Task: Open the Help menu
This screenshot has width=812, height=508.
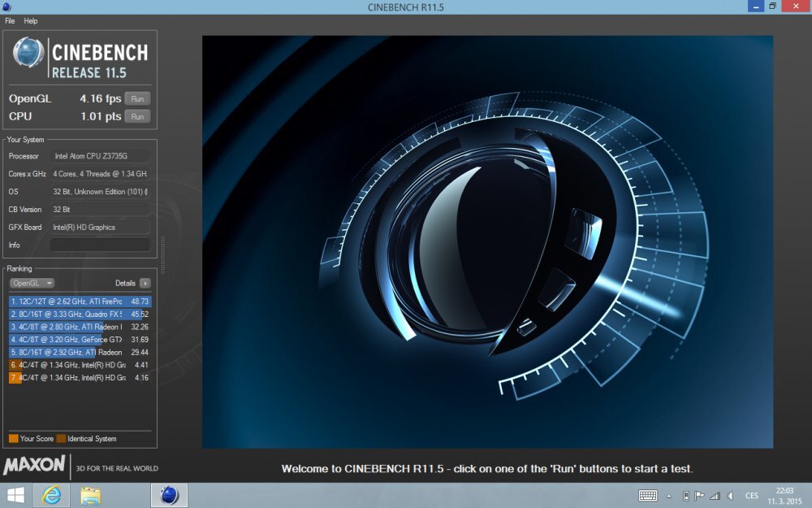Action: point(31,20)
